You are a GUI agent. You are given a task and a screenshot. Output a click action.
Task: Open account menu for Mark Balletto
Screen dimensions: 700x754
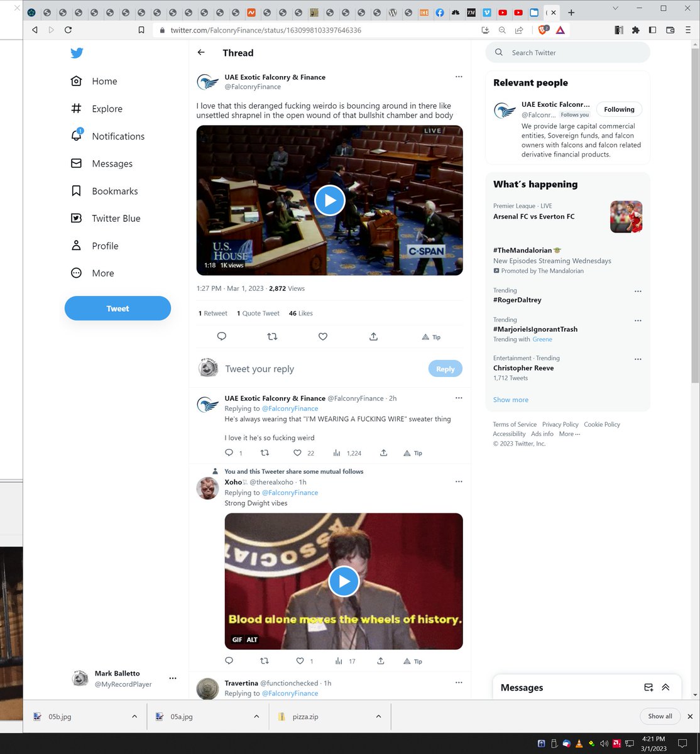point(173,679)
